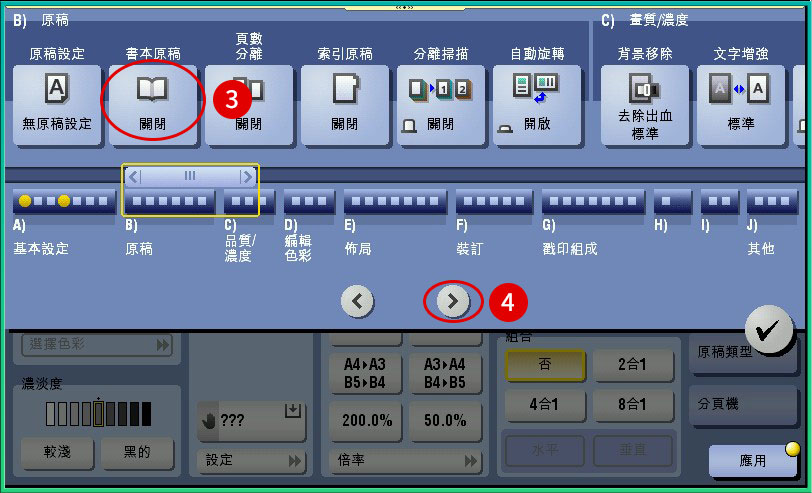Jump to the E) 佈局 layout section
The height and width of the screenshot is (493, 812).
point(394,202)
